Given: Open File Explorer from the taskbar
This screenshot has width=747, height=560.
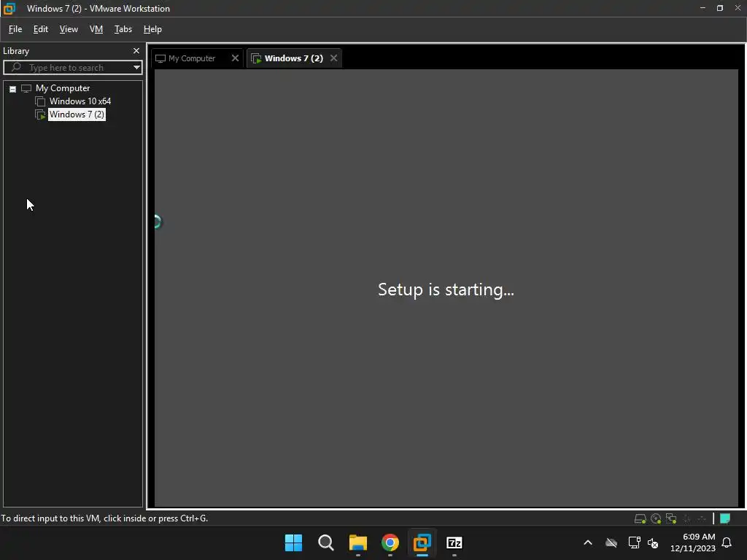Looking at the screenshot, I should 357,542.
